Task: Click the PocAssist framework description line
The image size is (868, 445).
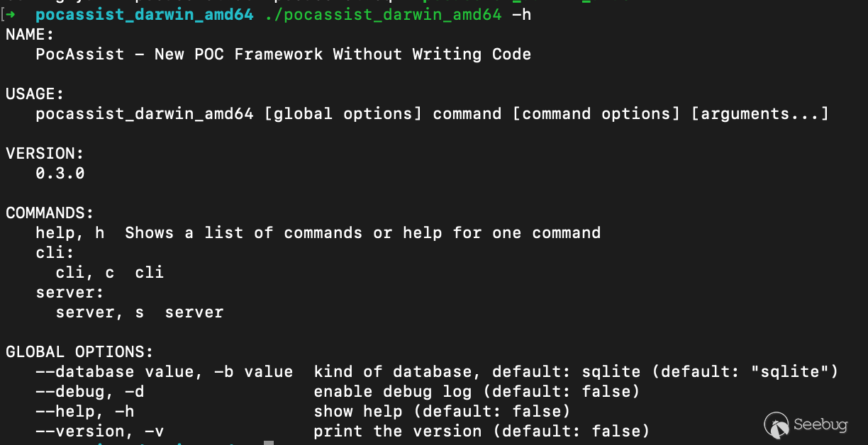Action: tap(283, 54)
